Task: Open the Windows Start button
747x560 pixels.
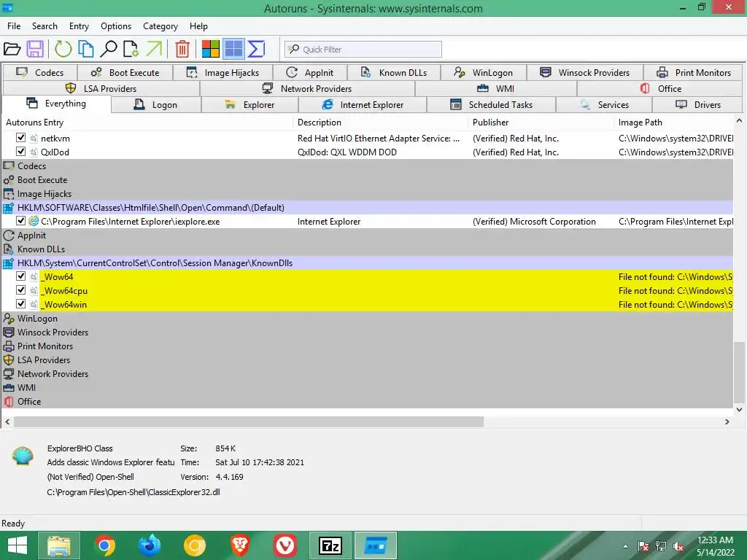Action: pos(18,545)
